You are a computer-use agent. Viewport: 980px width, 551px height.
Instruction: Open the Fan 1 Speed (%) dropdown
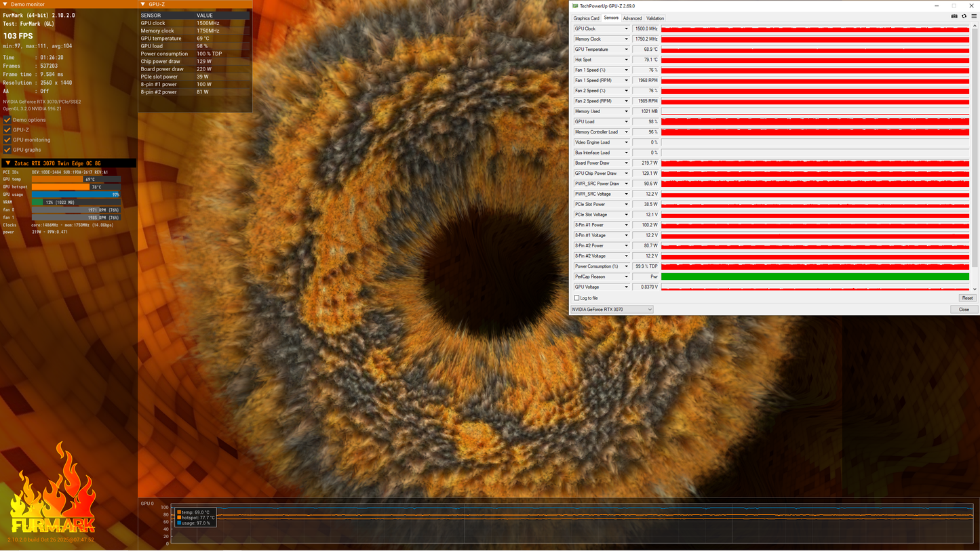(x=626, y=70)
